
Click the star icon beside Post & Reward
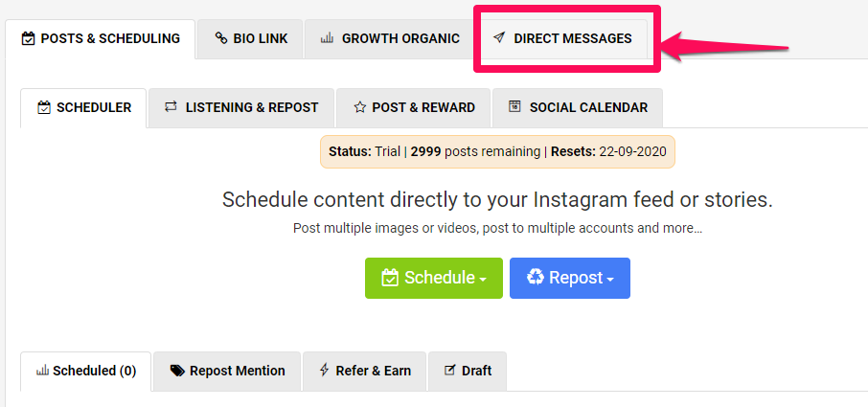(x=360, y=107)
